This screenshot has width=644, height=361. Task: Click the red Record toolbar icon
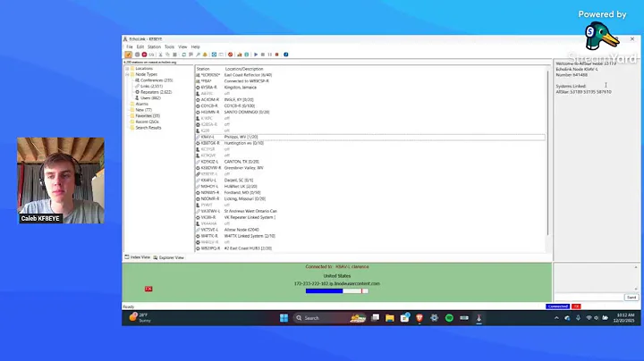coord(276,55)
